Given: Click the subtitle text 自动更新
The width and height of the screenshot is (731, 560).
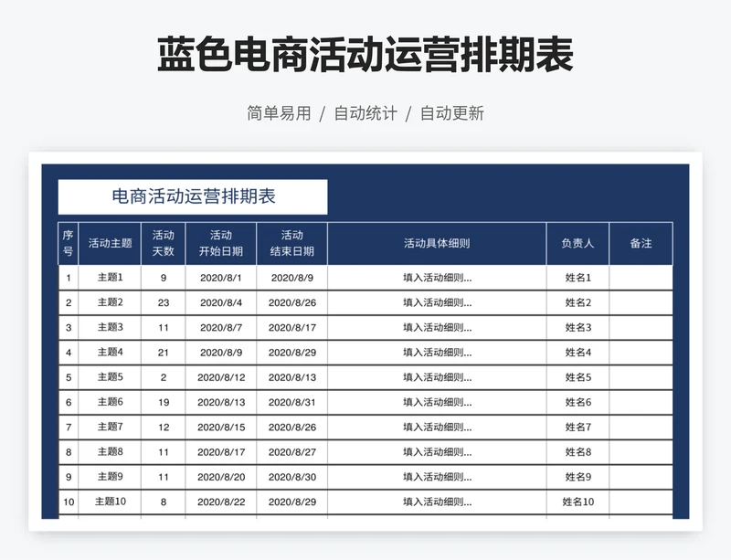Looking at the screenshot, I should pos(452,113).
